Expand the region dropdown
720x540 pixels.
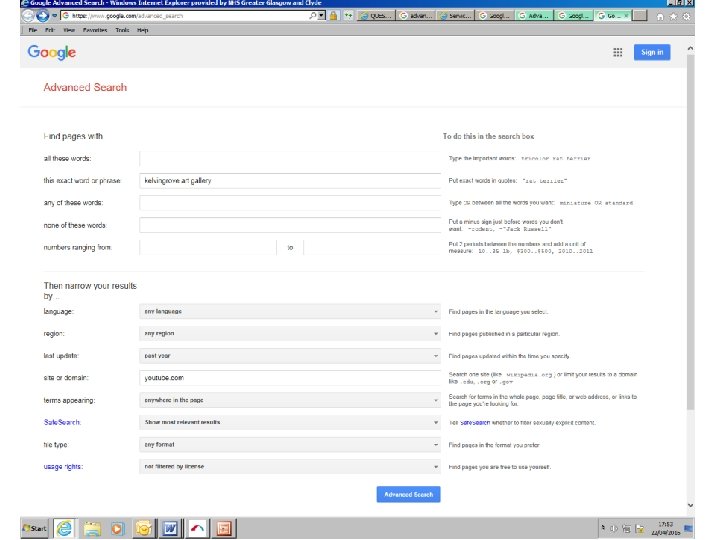point(290,333)
